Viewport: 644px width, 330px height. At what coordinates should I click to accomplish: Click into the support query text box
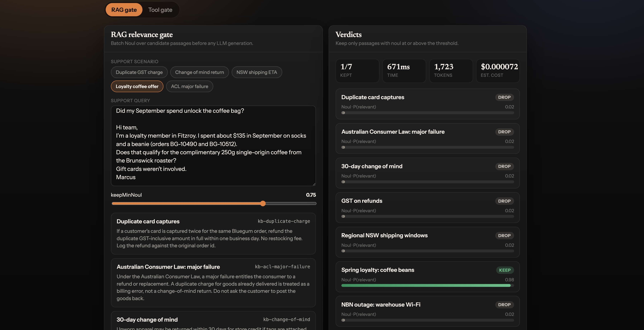[213, 146]
